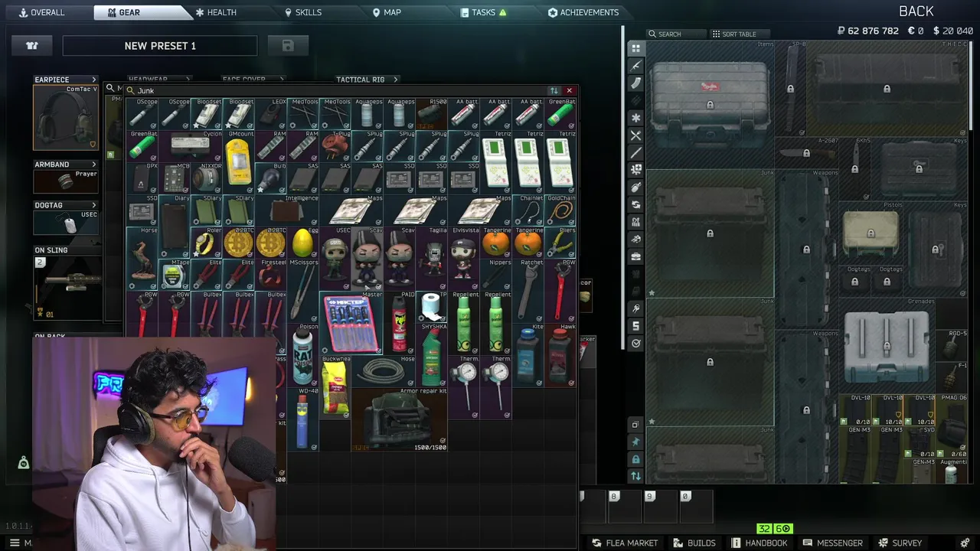
Task: Select the Buckwheat bag
Action: (x=335, y=387)
